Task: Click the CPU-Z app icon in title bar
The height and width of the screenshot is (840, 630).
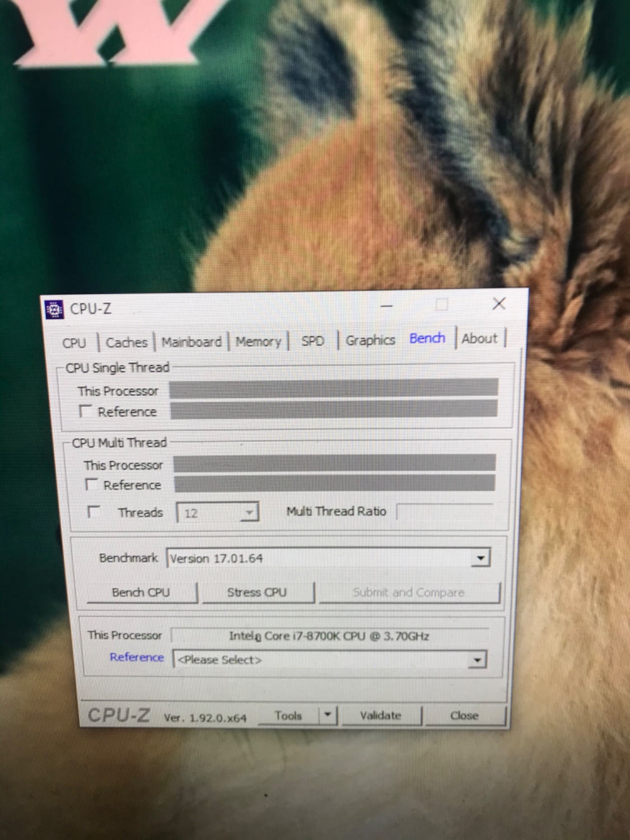Action: click(54, 309)
